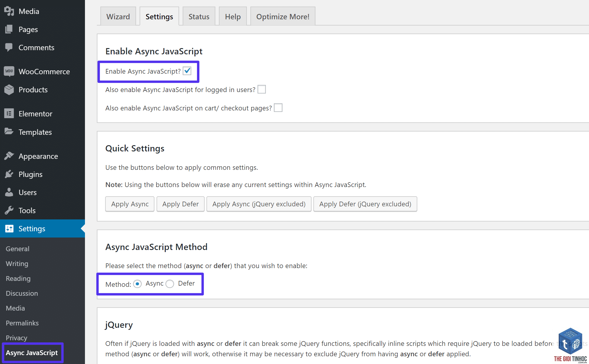Click the Apply Defer button

point(181,204)
